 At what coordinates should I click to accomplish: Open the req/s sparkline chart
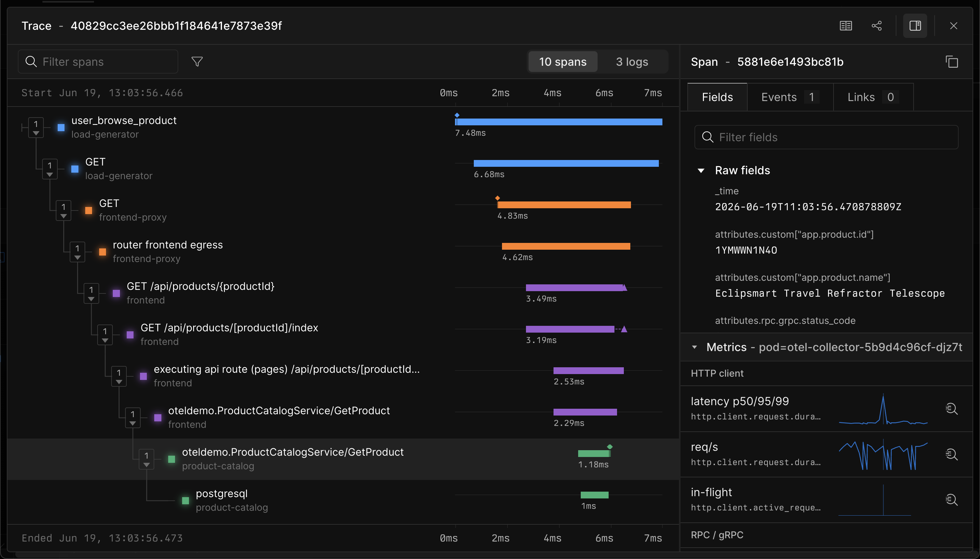[x=883, y=455]
